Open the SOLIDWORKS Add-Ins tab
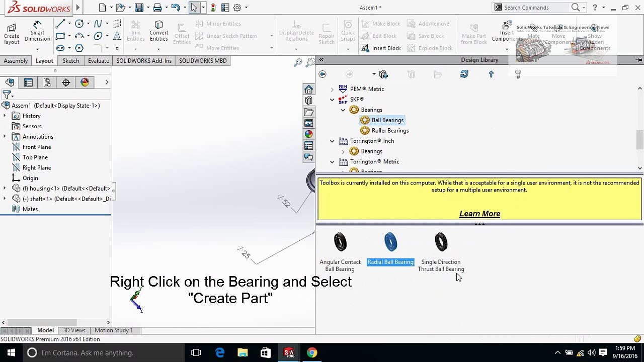 [x=144, y=61]
